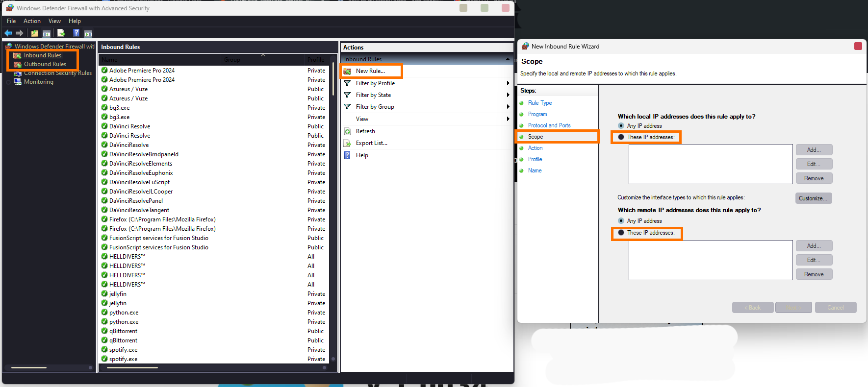Click Add for local IP addresses
868x387 pixels.
(814, 150)
